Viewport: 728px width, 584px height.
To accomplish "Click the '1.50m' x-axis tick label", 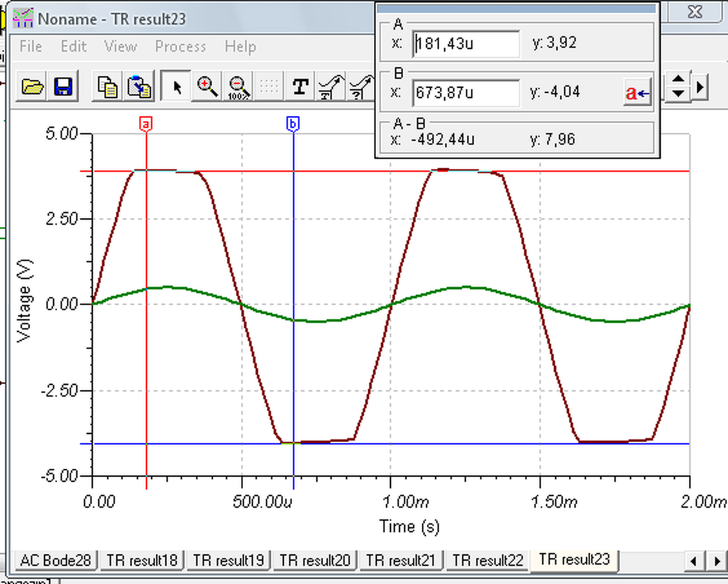I will pyautogui.click(x=554, y=502).
